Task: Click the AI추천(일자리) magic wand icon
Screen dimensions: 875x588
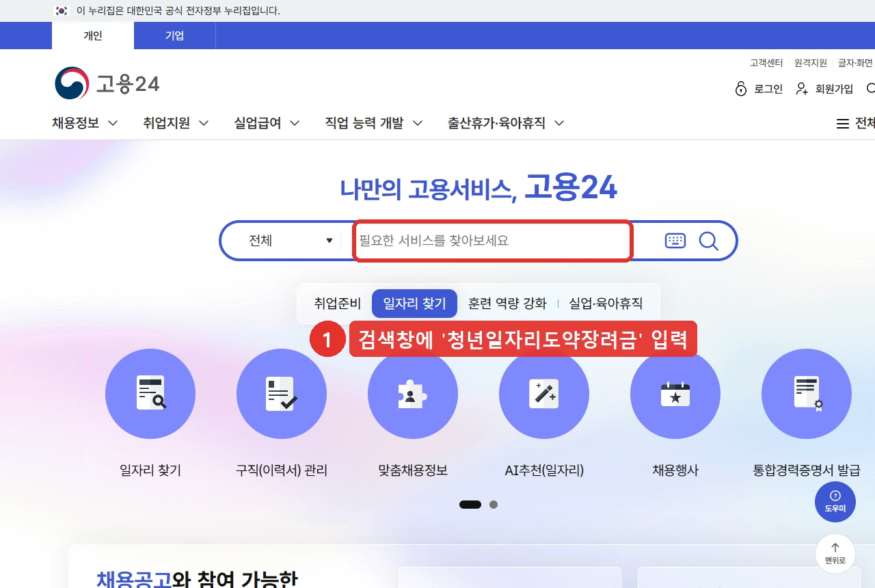Action: (x=544, y=394)
